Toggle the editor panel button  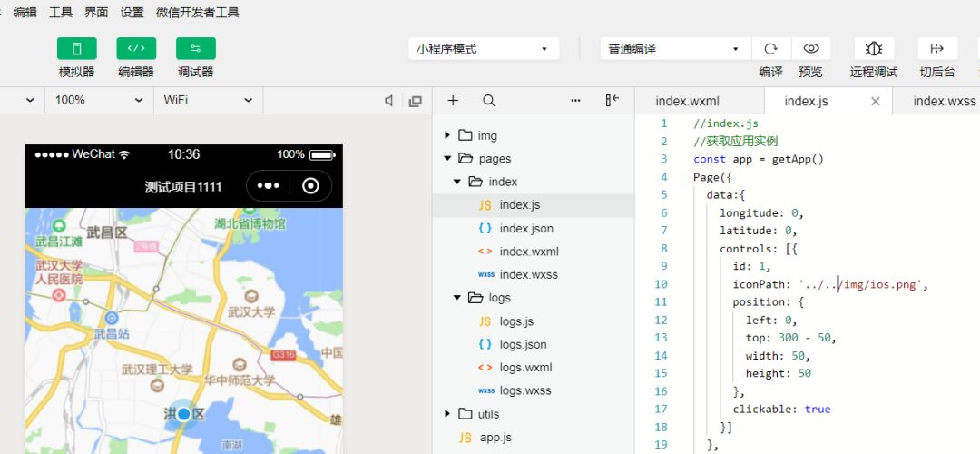point(136,49)
